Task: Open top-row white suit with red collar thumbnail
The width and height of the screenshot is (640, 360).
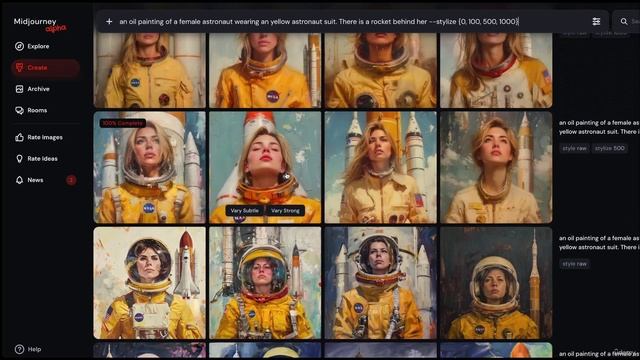Action: pyautogui.click(x=496, y=70)
